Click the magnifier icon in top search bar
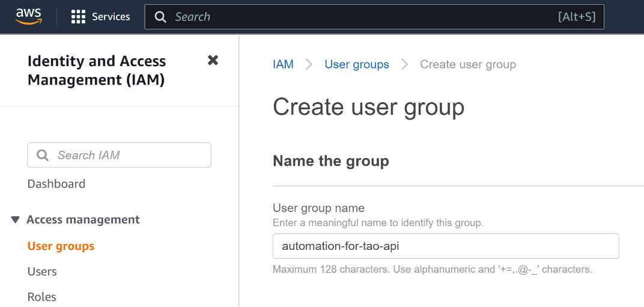Image resolution: width=644 pixels, height=307 pixels. pos(160,17)
